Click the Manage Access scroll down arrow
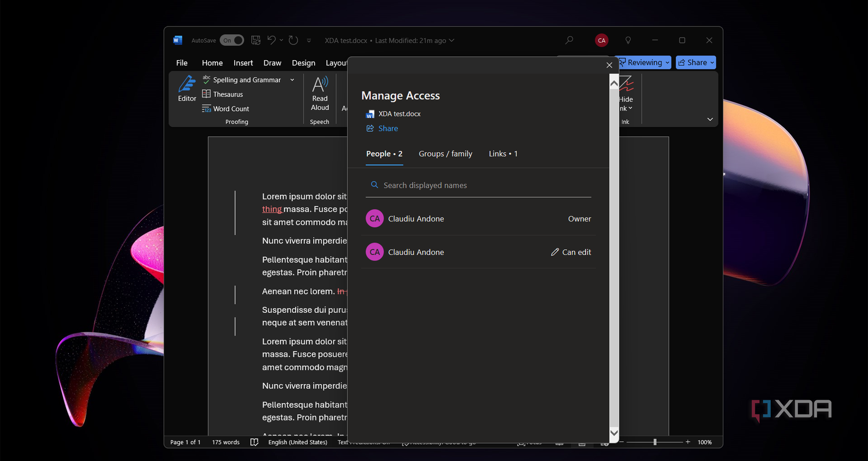Screen dimensions: 868x461 (614, 433)
